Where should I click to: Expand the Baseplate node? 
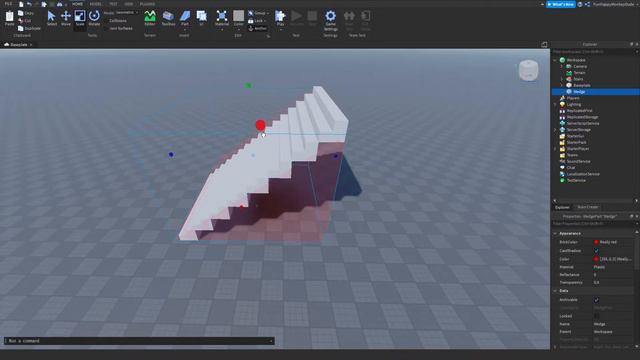(562, 85)
